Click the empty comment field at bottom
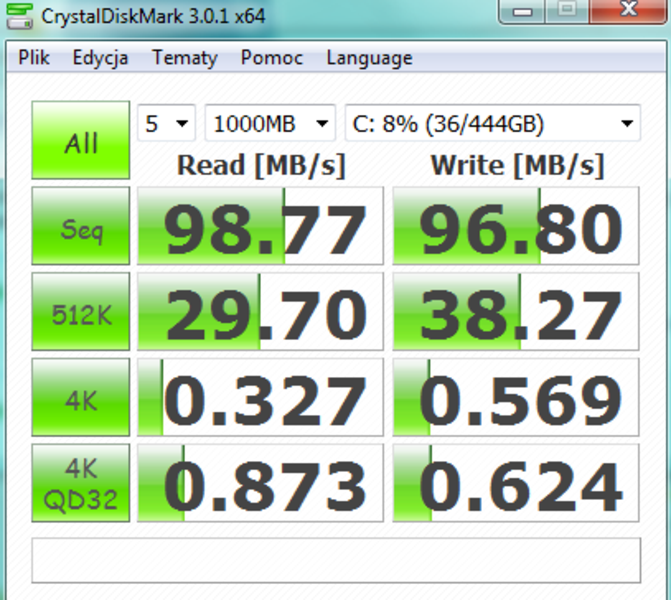671x600 pixels. point(336,560)
